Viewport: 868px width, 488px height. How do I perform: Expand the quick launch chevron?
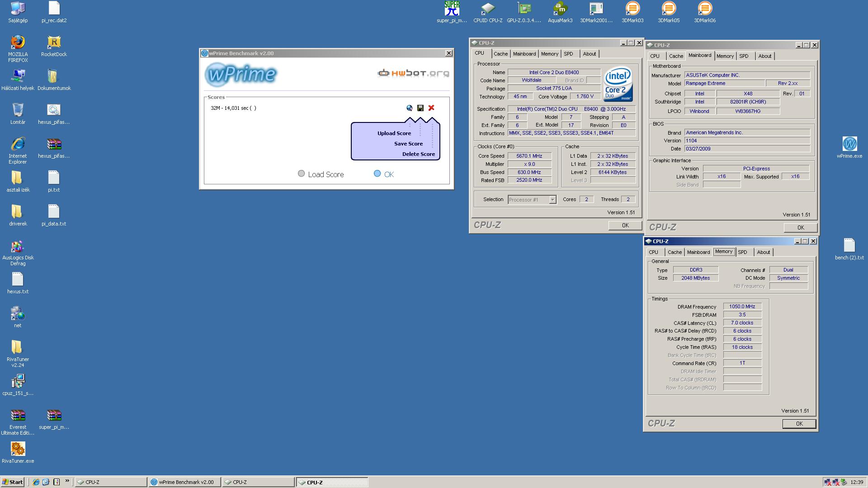pos(67,481)
